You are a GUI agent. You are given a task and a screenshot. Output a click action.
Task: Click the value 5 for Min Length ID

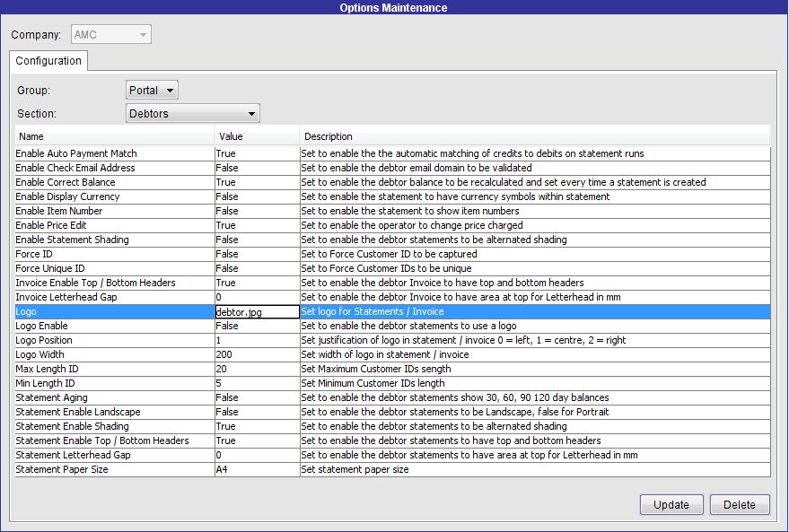218,383
